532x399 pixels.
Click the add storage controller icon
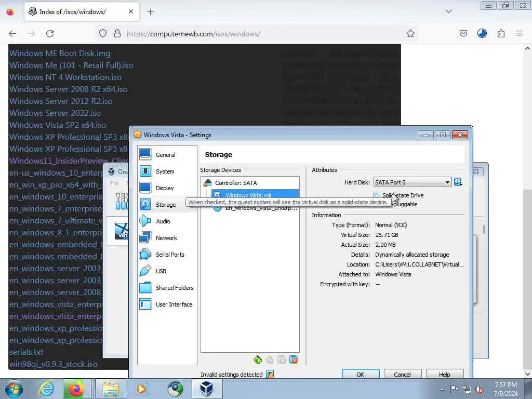(x=258, y=360)
